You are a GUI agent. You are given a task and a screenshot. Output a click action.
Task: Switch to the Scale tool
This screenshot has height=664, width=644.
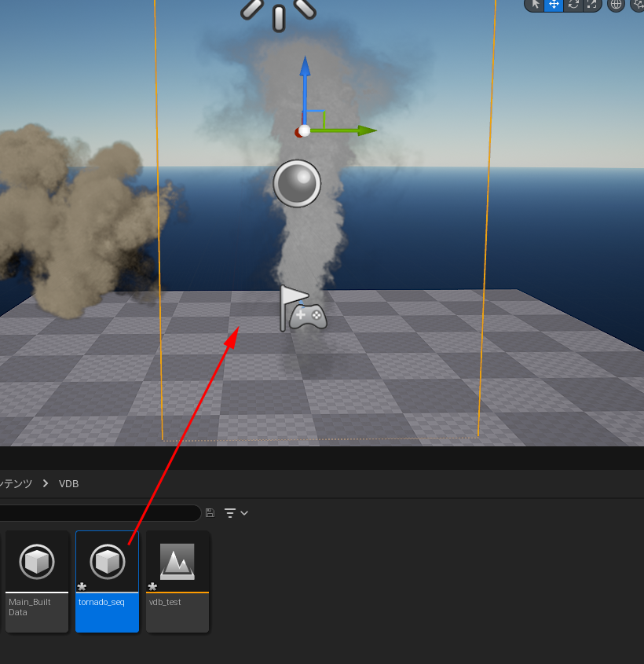click(x=591, y=5)
